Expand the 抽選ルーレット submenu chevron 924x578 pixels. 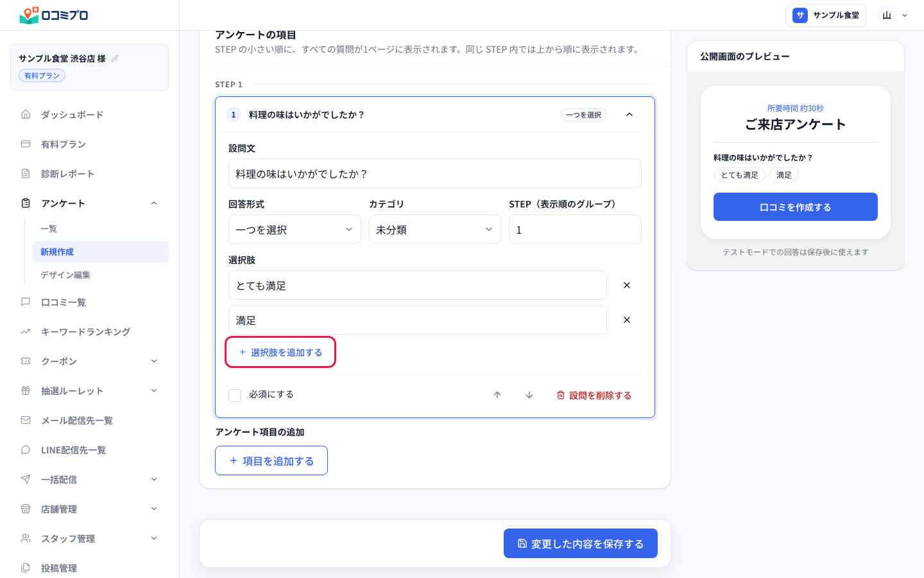[x=154, y=390]
